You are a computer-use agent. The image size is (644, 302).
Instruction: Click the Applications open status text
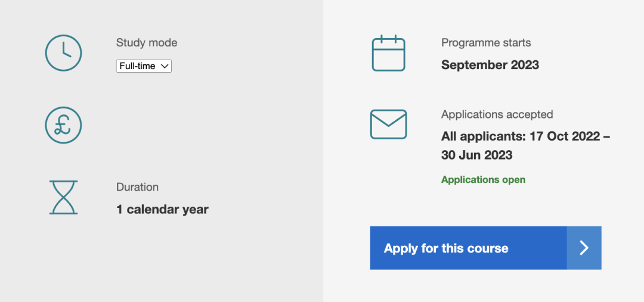484,180
